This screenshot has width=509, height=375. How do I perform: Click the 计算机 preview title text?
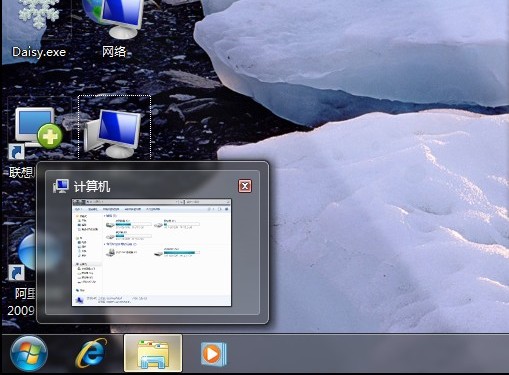pyautogui.click(x=92, y=186)
